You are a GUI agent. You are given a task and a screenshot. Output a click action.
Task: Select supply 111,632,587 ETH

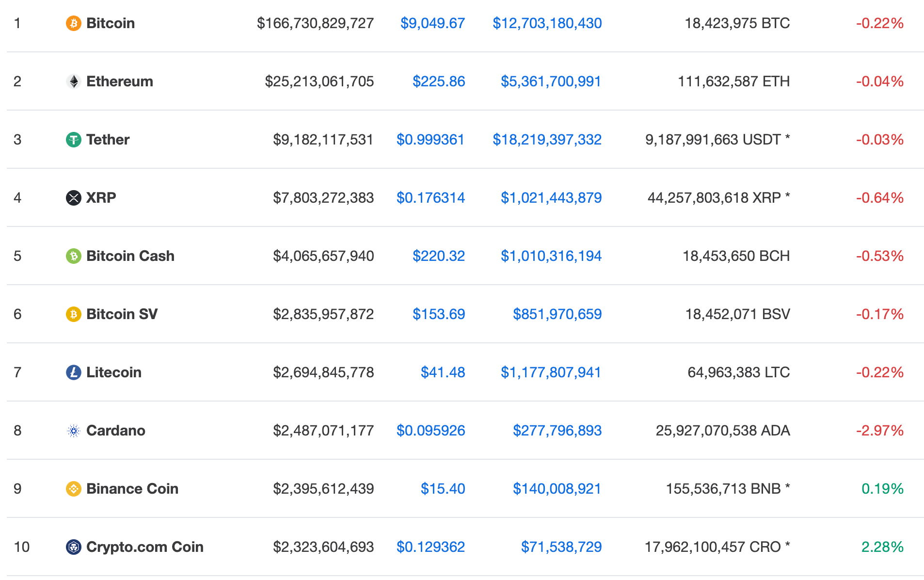733,81
